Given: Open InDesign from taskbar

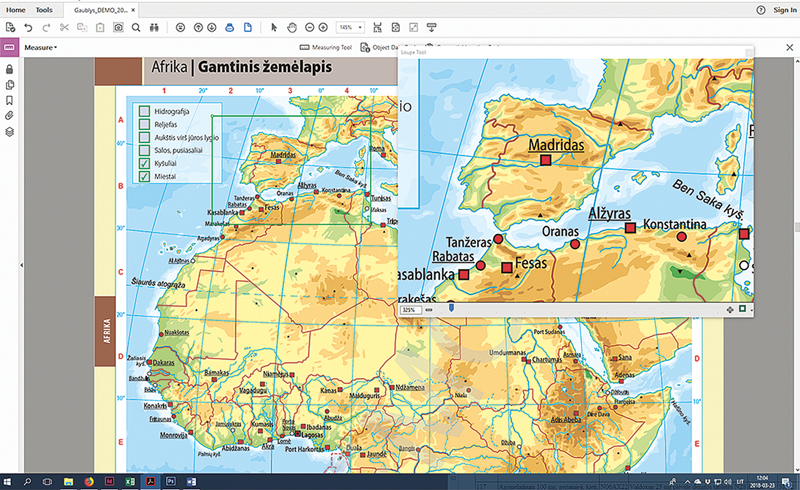Looking at the screenshot, I should [109, 481].
